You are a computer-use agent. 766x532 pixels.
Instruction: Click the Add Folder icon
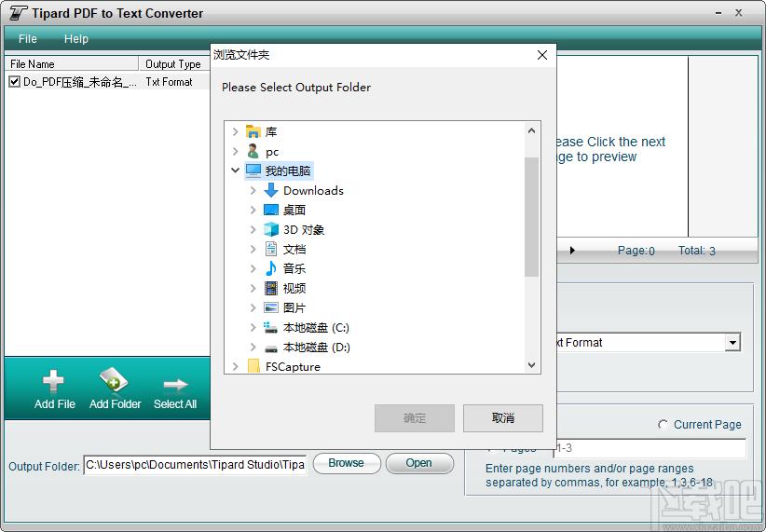tap(114, 380)
